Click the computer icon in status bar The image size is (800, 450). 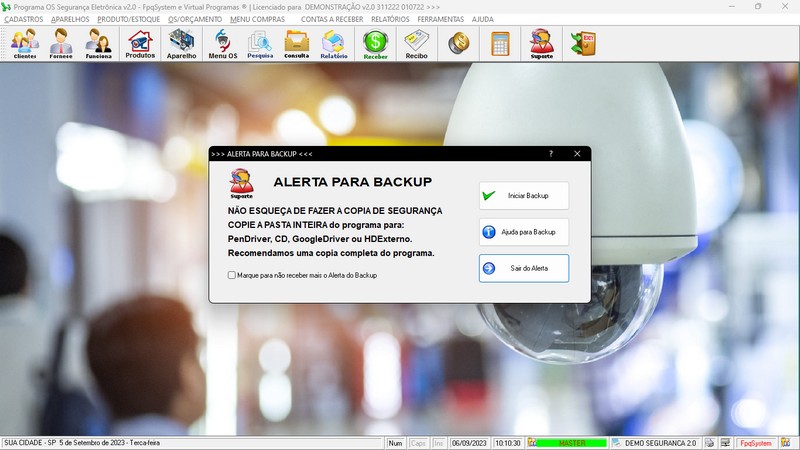[725, 443]
